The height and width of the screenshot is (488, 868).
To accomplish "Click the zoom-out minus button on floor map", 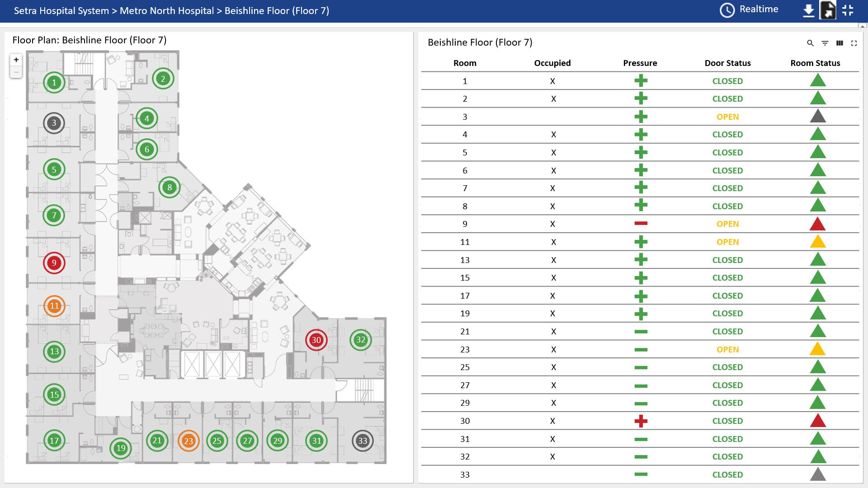I will click(x=15, y=72).
